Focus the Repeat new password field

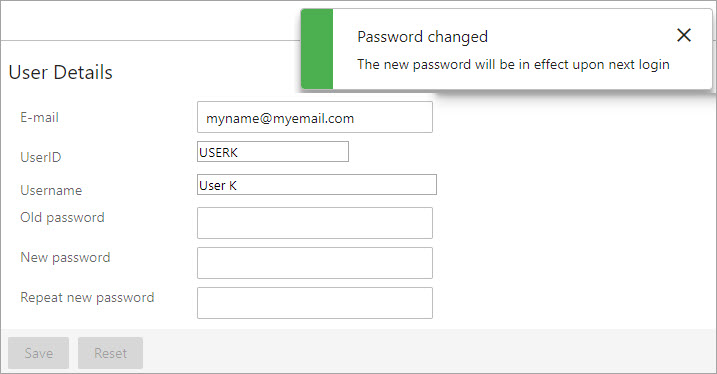tap(315, 303)
